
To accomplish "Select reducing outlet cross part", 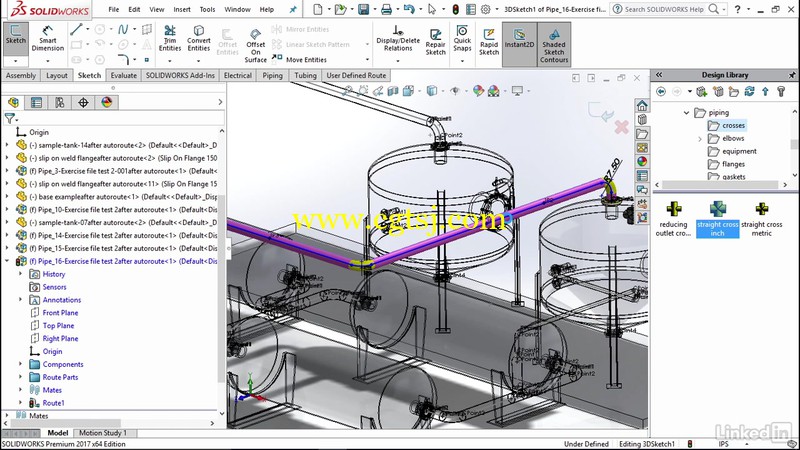I will [673, 218].
